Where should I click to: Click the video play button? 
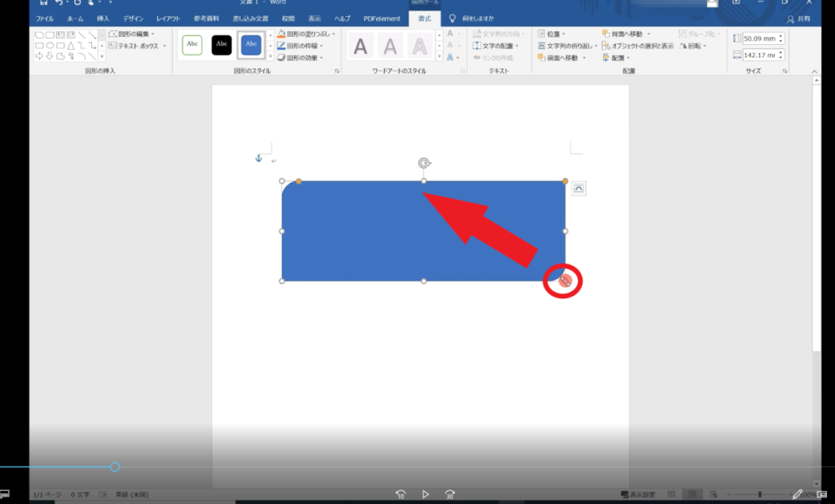[x=425, y=494]
